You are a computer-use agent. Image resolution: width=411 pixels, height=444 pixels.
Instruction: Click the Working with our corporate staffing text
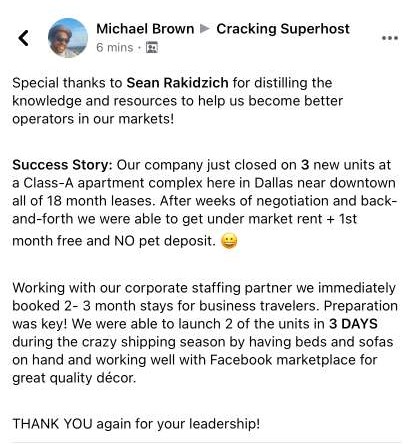pos(127,288)
